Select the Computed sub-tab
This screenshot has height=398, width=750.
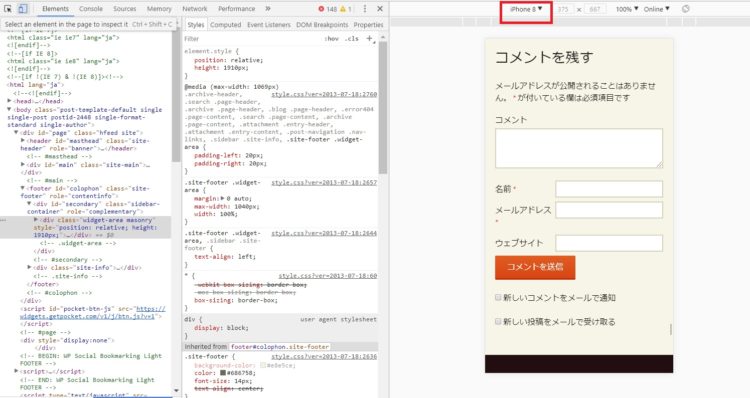coord(225,24)
